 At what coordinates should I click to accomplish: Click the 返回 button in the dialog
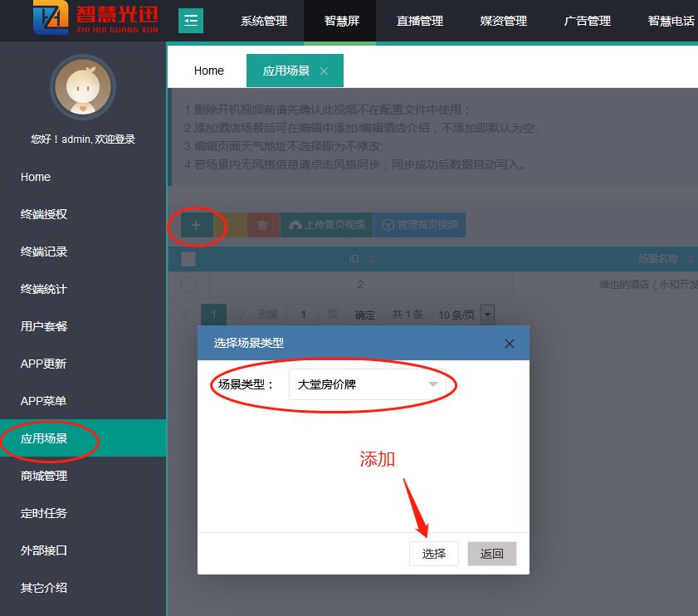pyautogui.click(x=491, y=554)
